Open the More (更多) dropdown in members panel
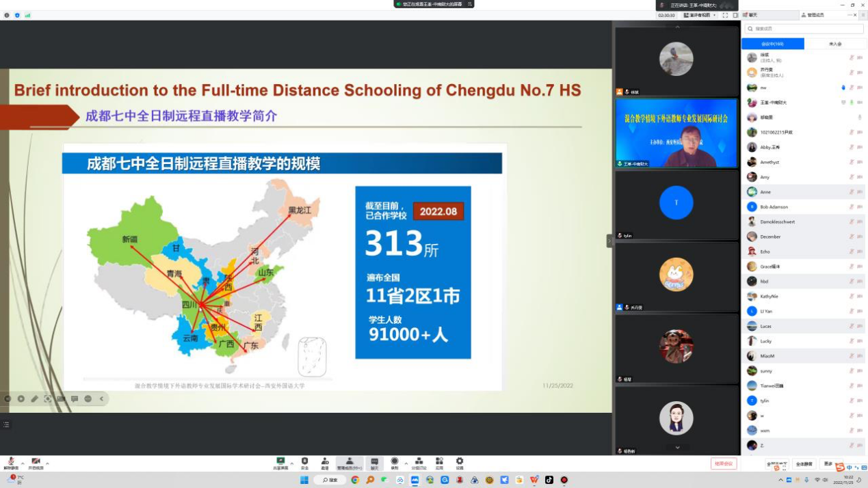This screenshot has width=868, height=488. (829, 464)
